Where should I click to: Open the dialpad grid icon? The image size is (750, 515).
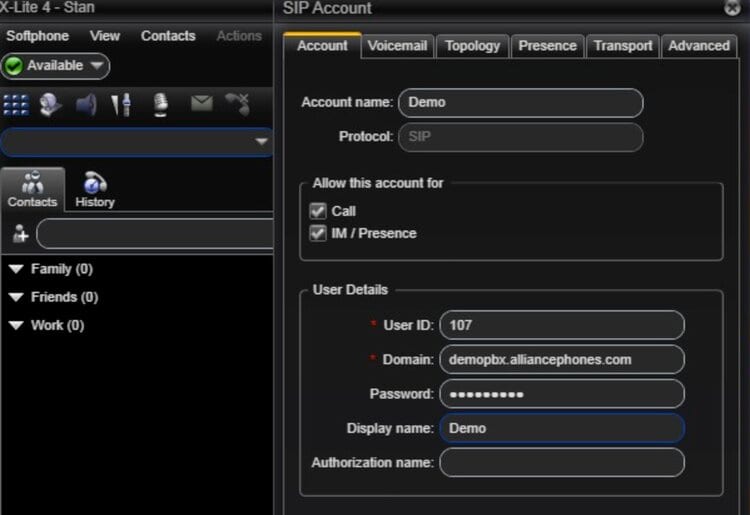point(16,105)
